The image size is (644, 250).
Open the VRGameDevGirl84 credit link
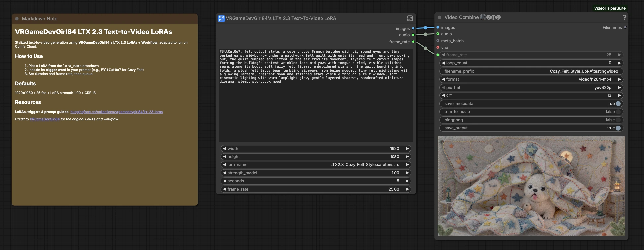(x=45, y=119)
